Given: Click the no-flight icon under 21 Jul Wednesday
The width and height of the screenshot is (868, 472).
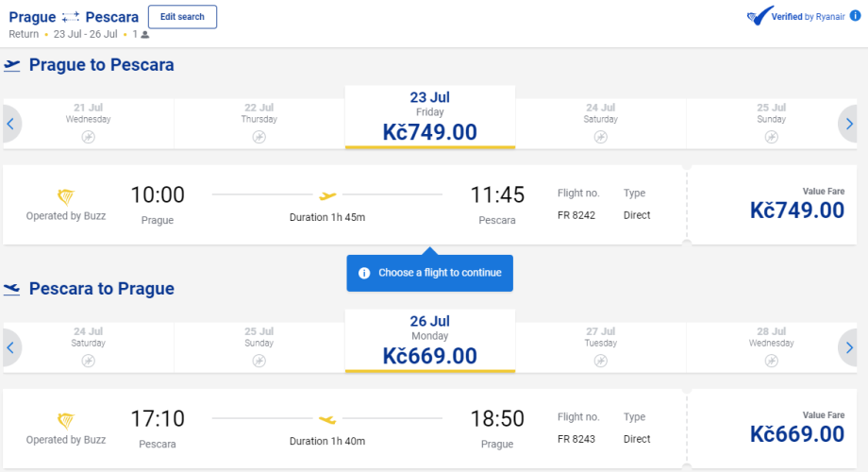Looking at the screenshot, I should click(x=88, y=137).
